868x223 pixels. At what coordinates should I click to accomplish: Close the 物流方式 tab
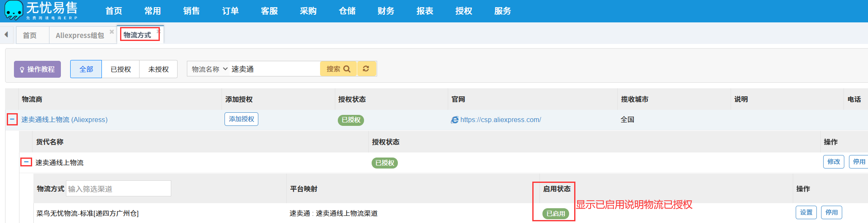click(159, 31)
